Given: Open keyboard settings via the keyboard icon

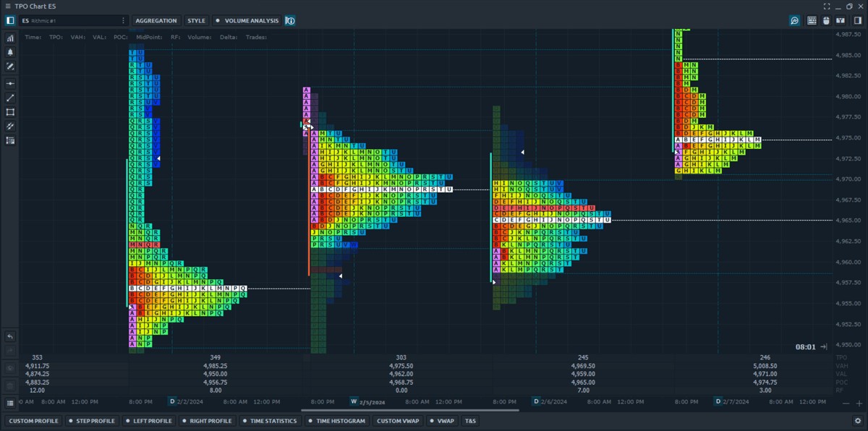Looking at the screenshot, I should pos(812,20).
